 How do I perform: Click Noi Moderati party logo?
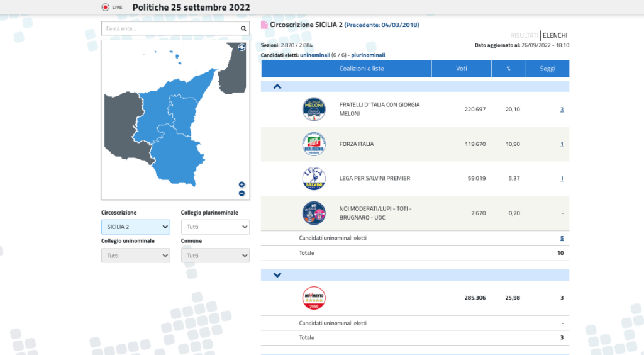point(314,213)
